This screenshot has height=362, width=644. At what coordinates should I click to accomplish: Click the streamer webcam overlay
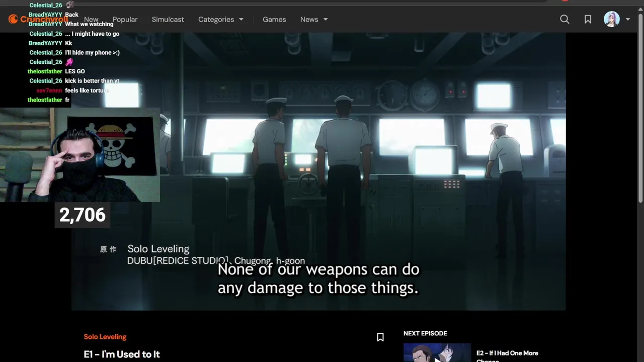click(80, 155)
